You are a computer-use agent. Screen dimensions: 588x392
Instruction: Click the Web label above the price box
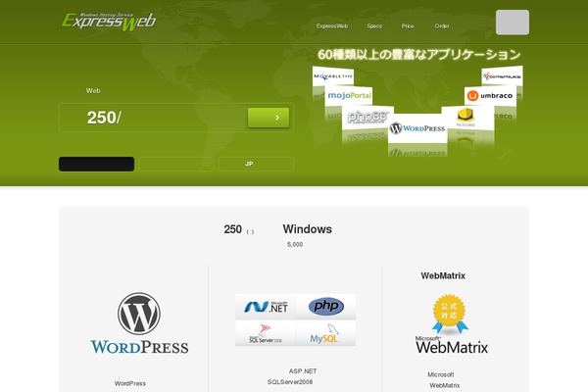tap(93, 90)
